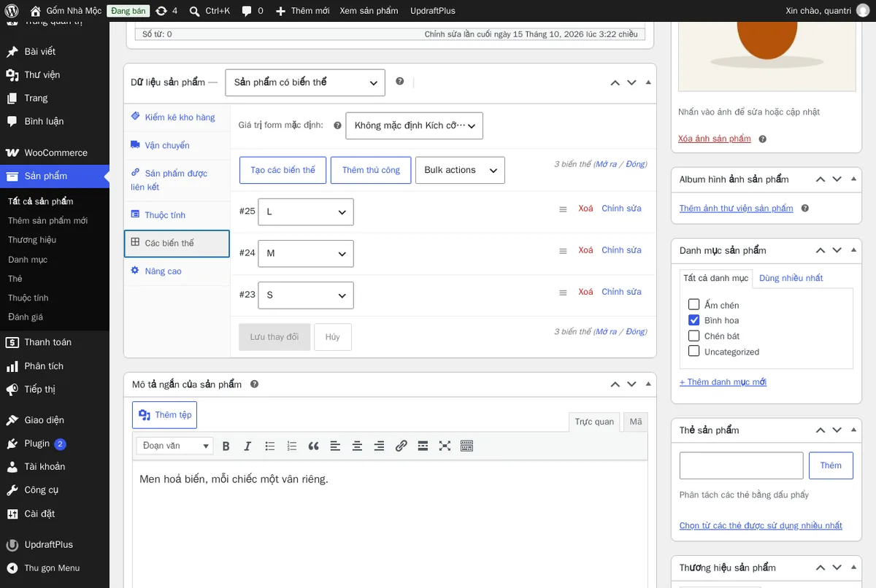
Task: Insert a blockquote
Action: click(313, 446)
